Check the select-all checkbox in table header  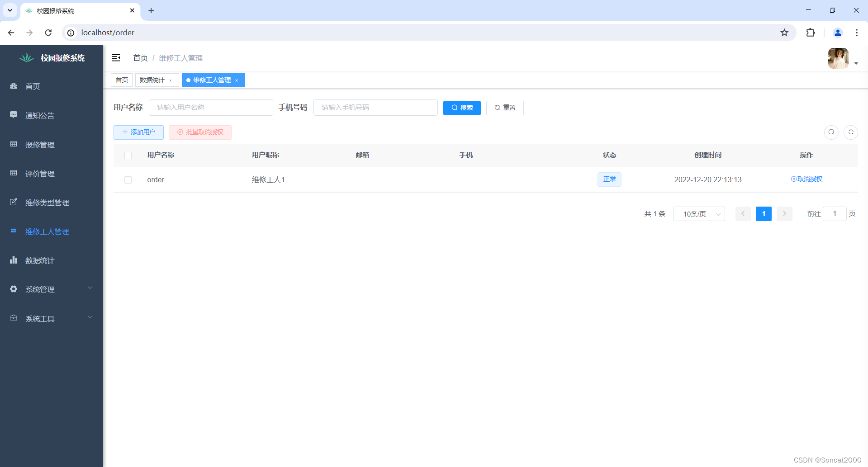pyautogui.click(x=128, y=155)
